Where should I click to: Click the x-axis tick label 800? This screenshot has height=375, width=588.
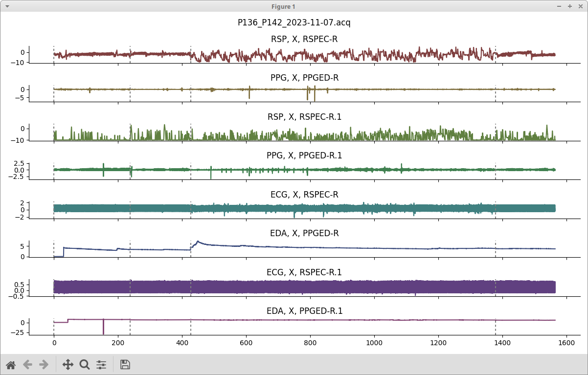310,343
